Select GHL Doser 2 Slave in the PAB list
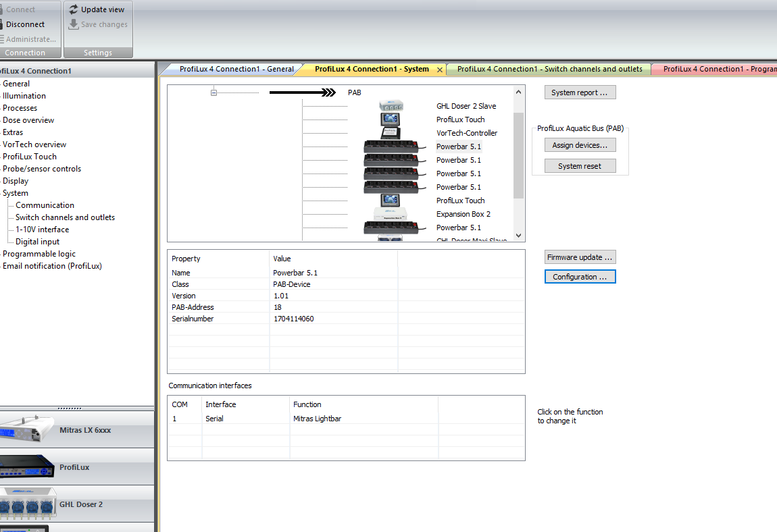 tap(466, 106)
